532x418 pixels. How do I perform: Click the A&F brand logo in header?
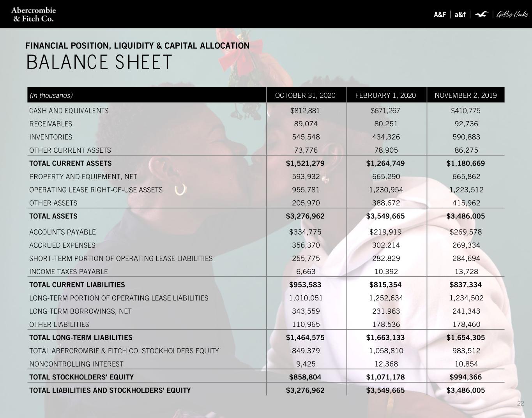pyautogui.click(x=440, y=14)
